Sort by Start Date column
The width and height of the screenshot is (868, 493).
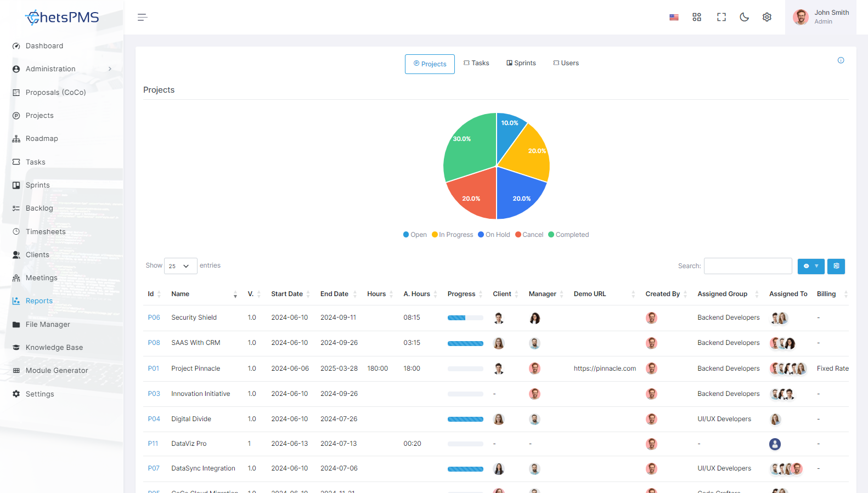point(290,294)
